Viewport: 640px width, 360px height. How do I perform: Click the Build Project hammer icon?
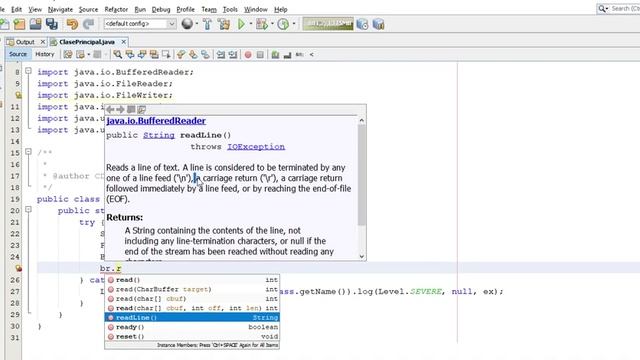[x=207, y=24]
